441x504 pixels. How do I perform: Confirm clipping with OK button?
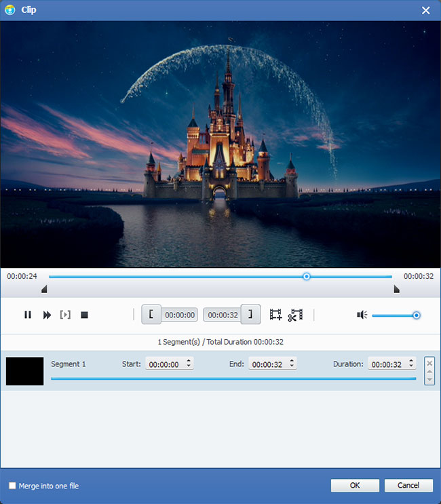355,486
